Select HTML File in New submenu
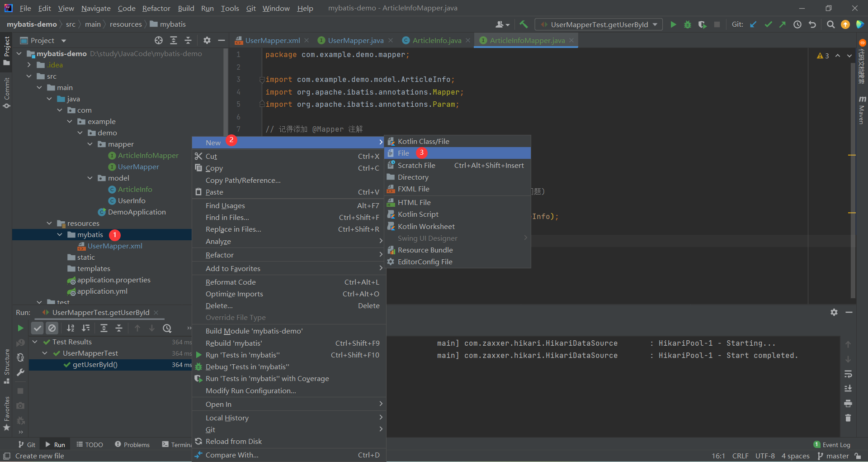The width and height of the screenshot is (868, 462). pyautogui.click(x=458, y=202)
